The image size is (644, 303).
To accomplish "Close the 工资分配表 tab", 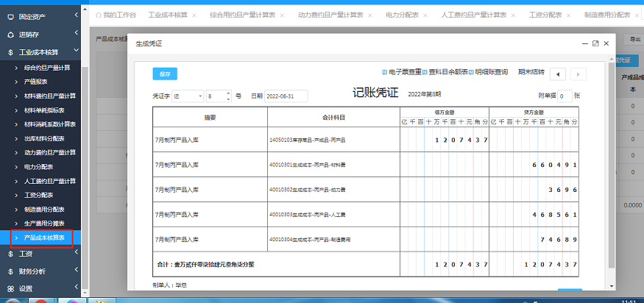I will (568, 15).
